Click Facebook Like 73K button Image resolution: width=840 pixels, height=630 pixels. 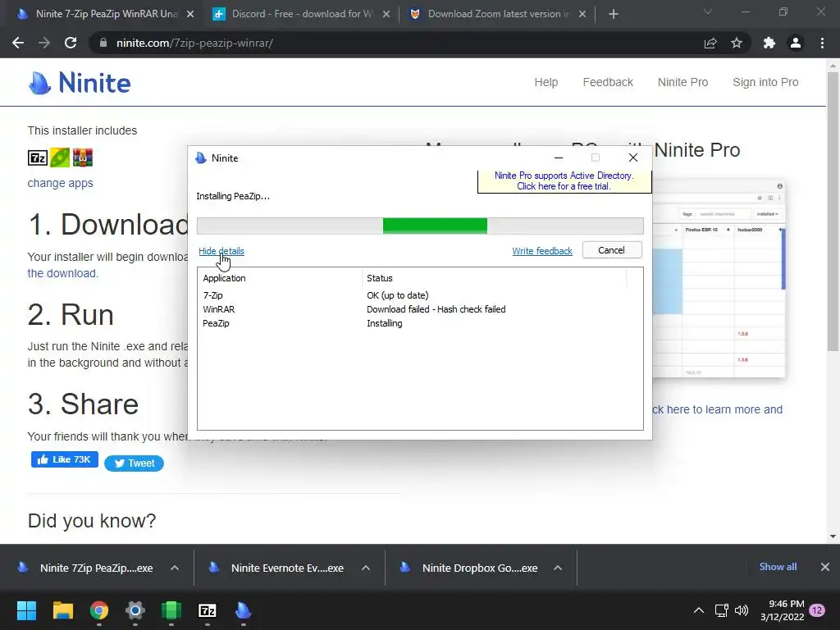(64, 459)
